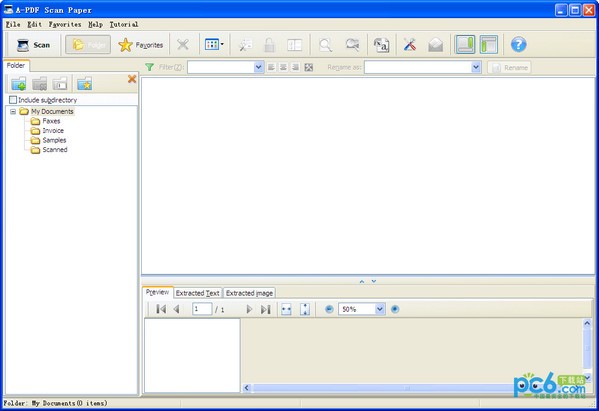599x411 pixels.
Task: Go to last page in preview
Action: coord(266,309)
